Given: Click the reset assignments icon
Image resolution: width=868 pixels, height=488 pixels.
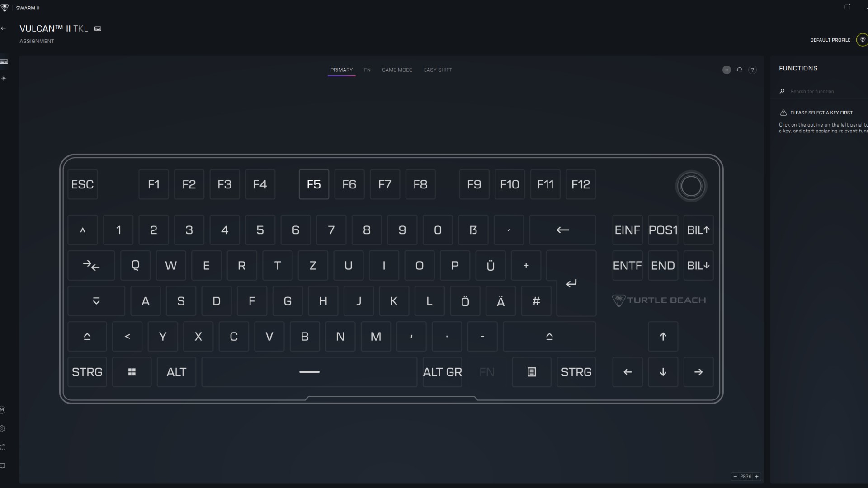Looking at the screenshot, I should [x=739, y=70].
